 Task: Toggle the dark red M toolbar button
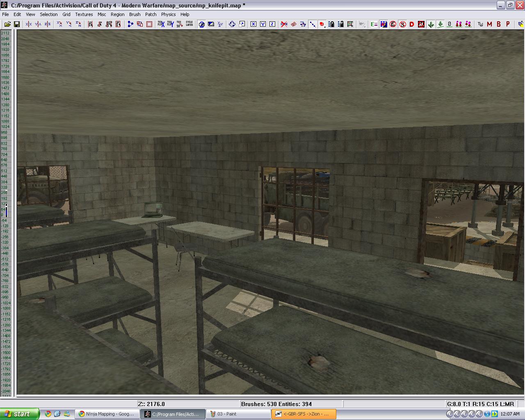[490, 24]
